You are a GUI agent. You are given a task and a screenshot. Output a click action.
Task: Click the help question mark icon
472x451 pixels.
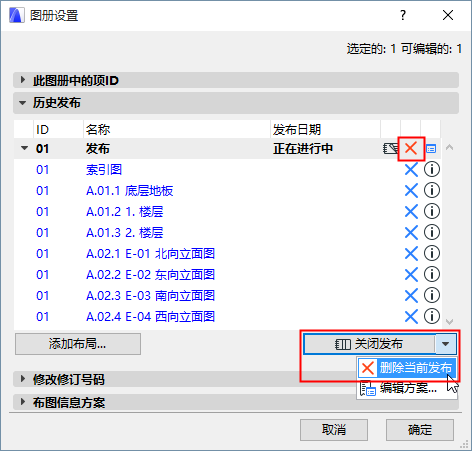pos(403,15)
